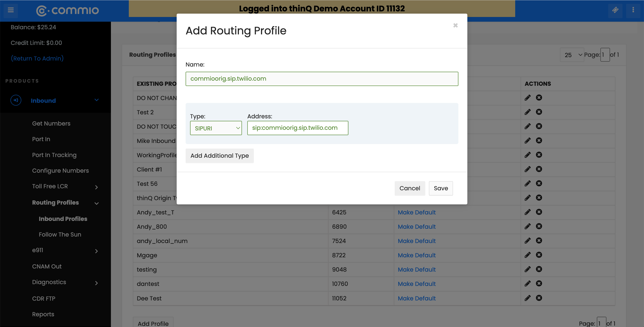
Task: Cancel adding the routing profile
Action: [x=410, y=188]
